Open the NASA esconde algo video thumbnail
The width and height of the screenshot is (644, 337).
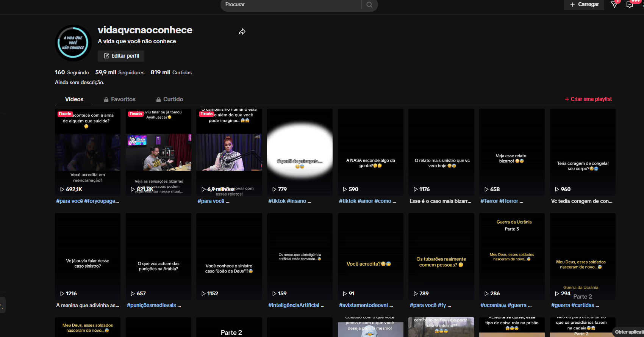370,152
